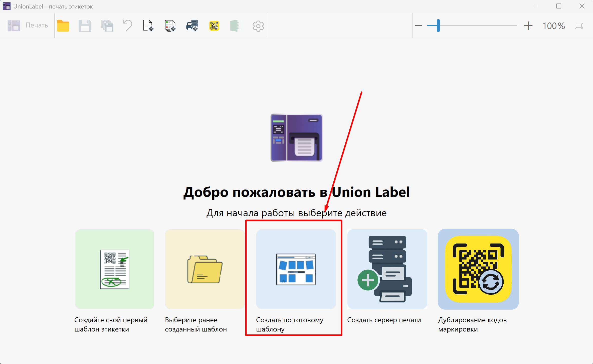Open a template with the folder toolbar icon
This screenshot has width=593, height=364.
pos(63,26)
